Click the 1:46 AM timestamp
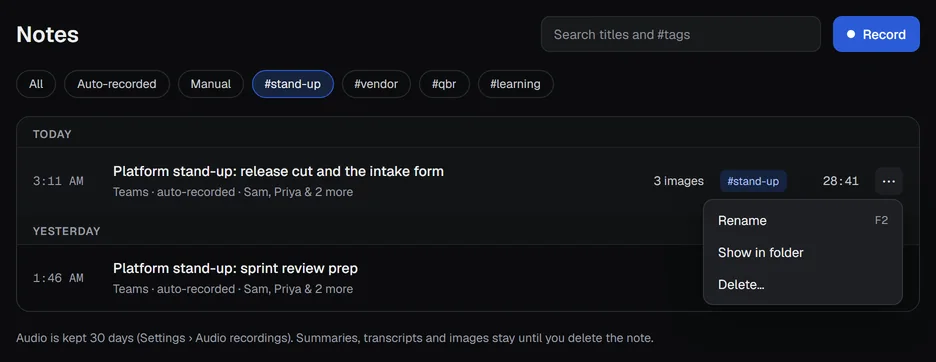The width and height of the screenshot is (936, 362). click(x=58, y=278)
